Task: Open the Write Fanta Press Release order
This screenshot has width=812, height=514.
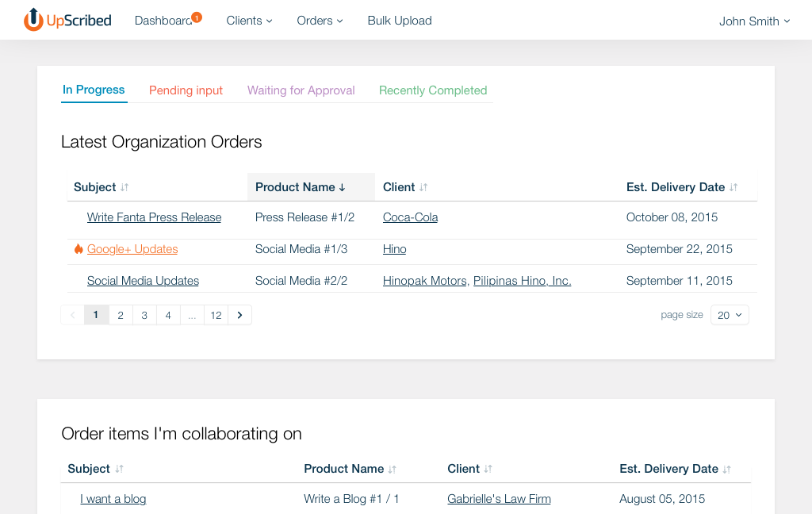Action: 155,217
